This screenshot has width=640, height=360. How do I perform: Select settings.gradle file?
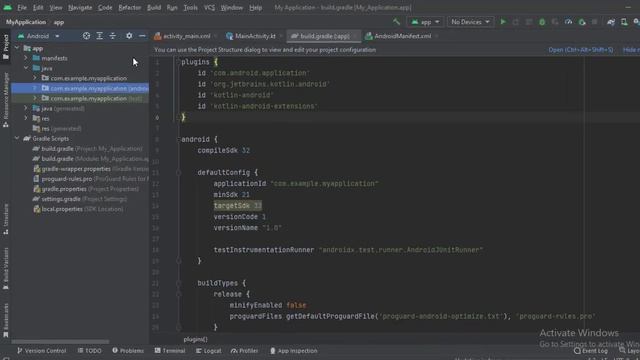(79, 199)
